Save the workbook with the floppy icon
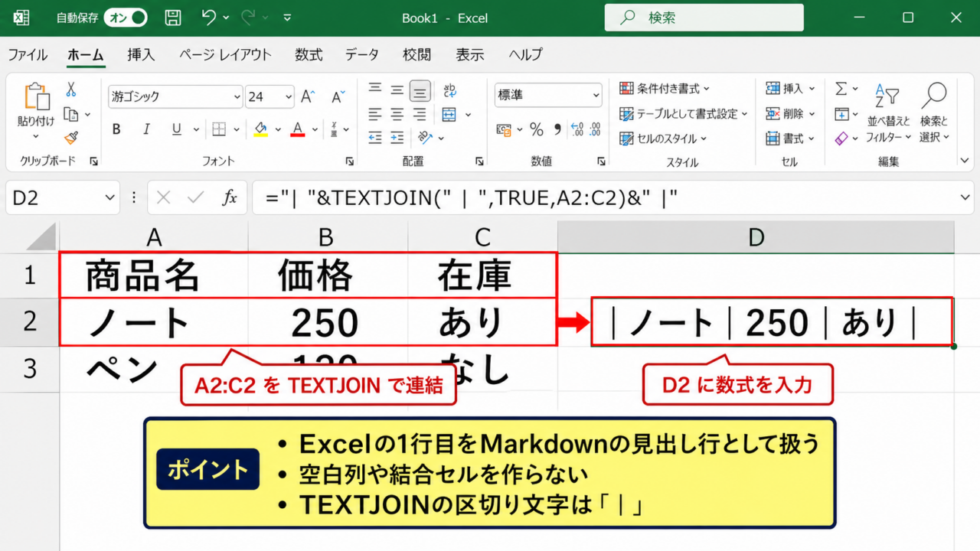The height and width of the screenshot is (551, 980). pos(173,18)
